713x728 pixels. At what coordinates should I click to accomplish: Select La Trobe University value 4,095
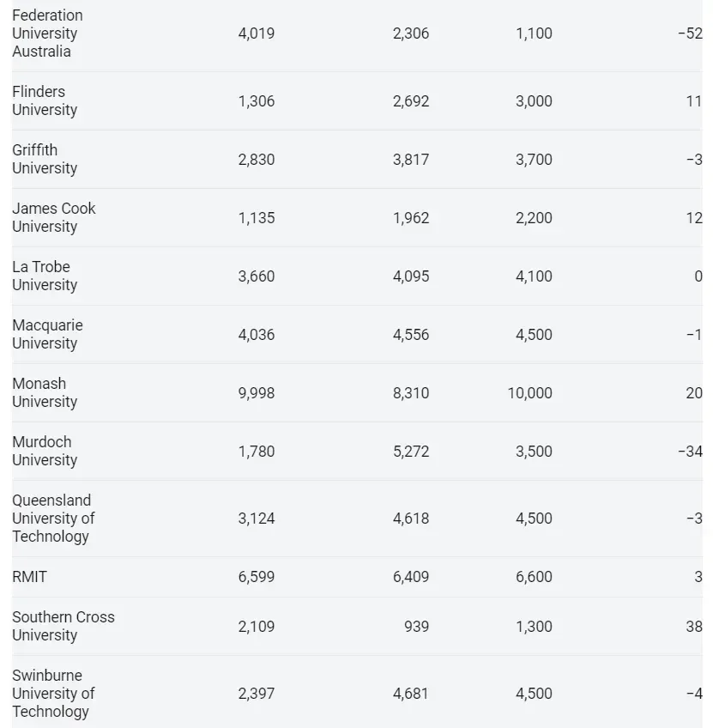tap(411, 276)
